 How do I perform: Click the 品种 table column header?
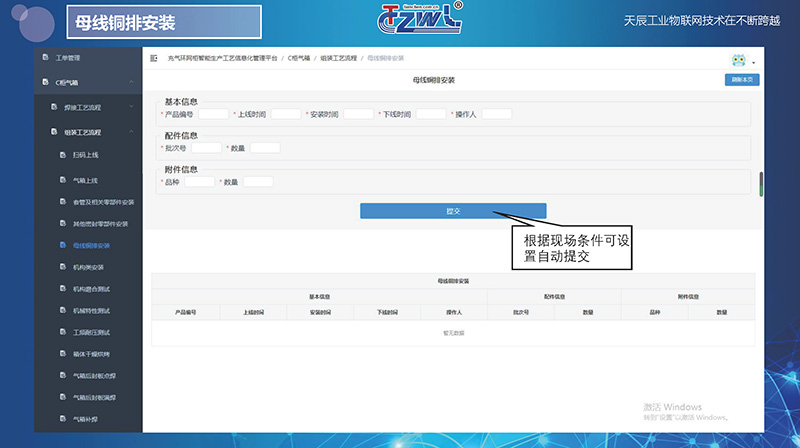655,312
